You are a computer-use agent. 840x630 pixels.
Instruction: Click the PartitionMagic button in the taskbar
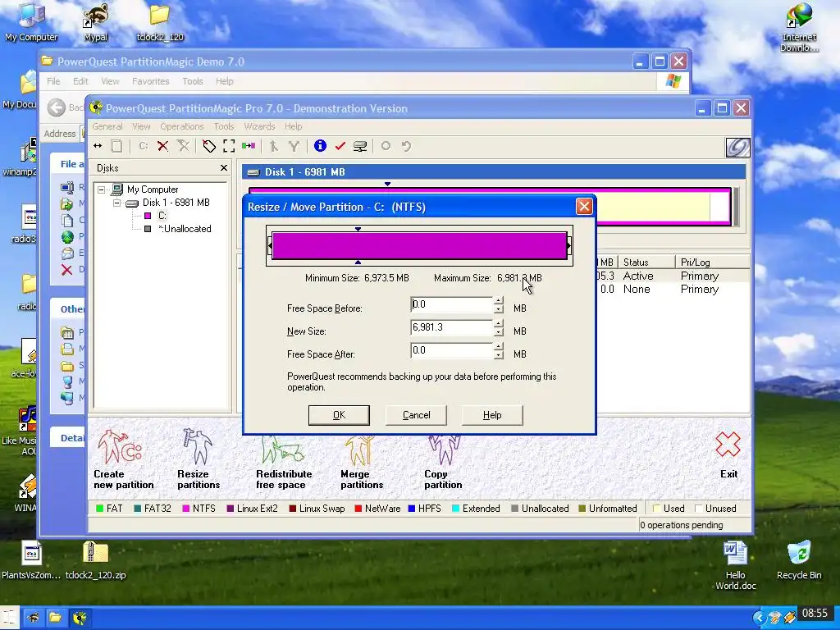[x=80, y=619]
